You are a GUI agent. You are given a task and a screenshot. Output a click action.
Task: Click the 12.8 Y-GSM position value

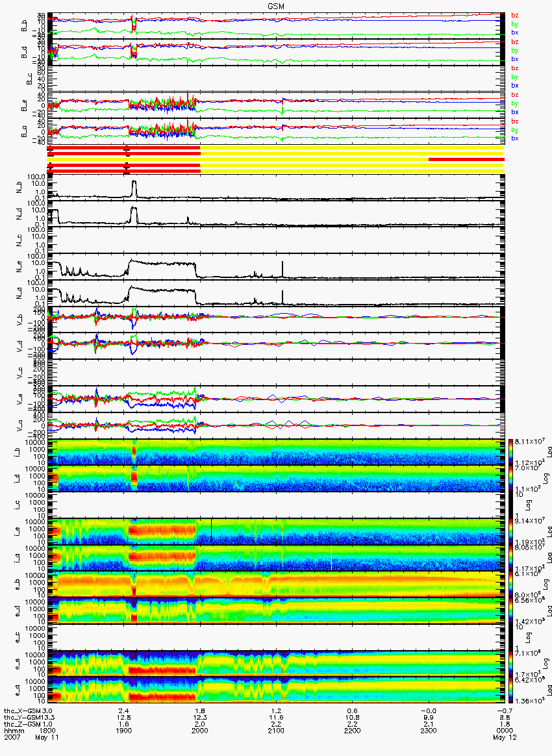click(x=124, y=718)
